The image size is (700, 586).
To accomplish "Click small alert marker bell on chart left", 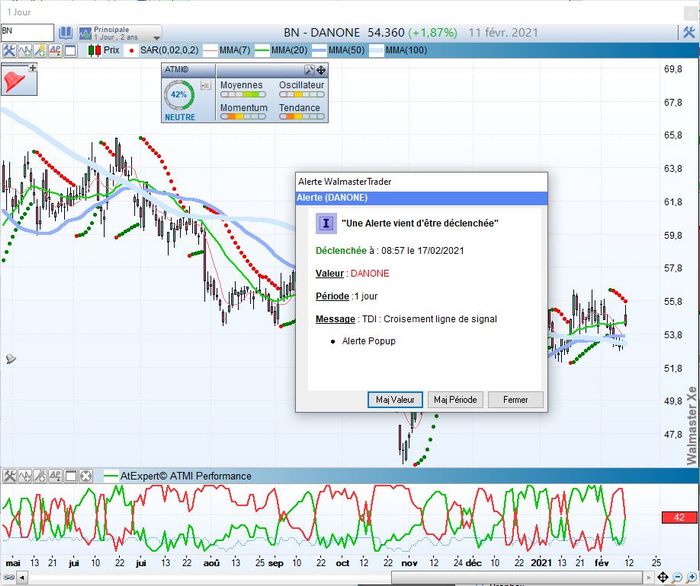I will [11, 358].
